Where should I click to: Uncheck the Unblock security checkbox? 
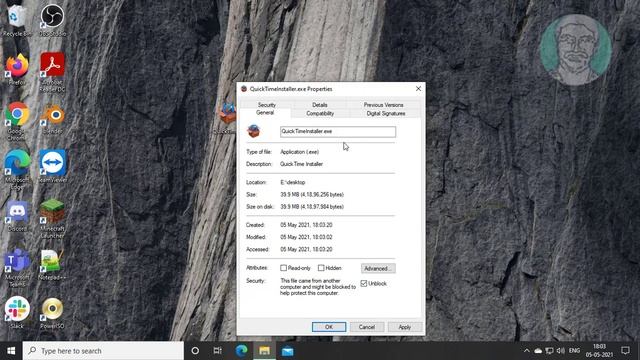click(x=364, y=283)
